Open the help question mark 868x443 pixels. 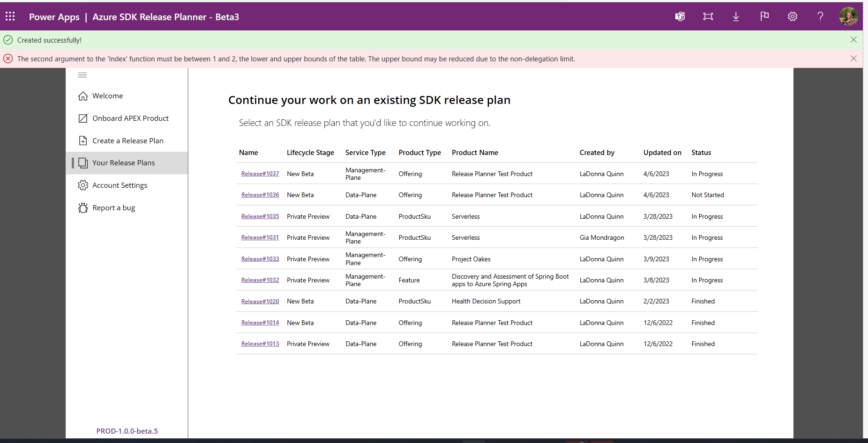click(820, 16)
